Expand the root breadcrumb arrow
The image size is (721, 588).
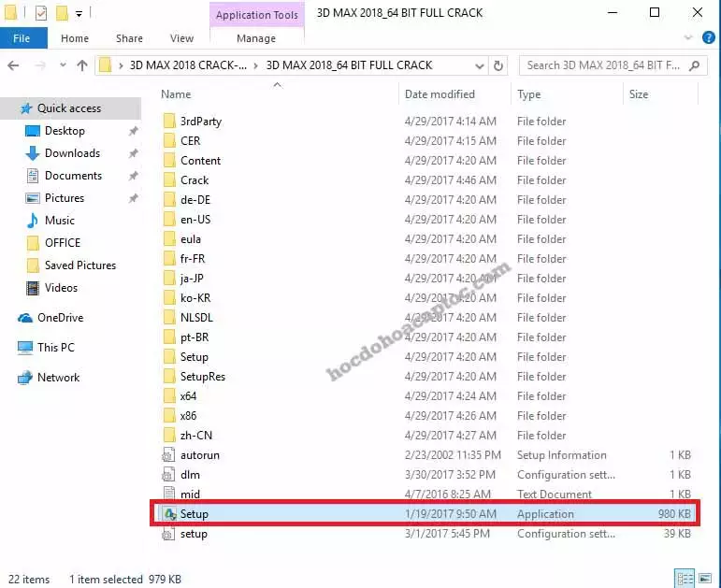tap(121, 65)
